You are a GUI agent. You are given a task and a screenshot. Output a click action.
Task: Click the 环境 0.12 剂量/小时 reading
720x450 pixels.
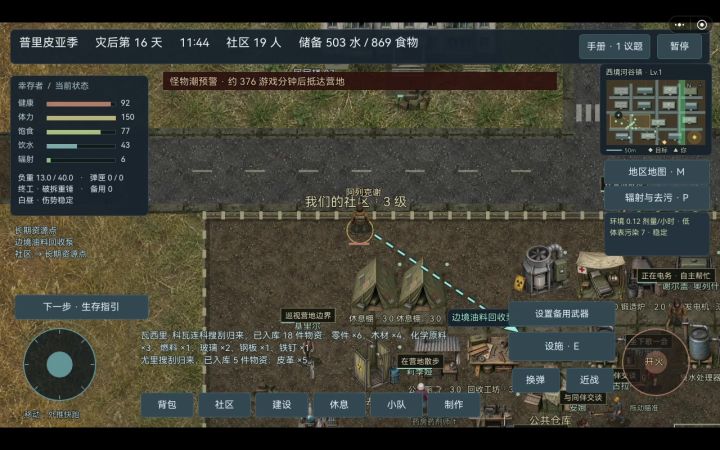point(649,221)
